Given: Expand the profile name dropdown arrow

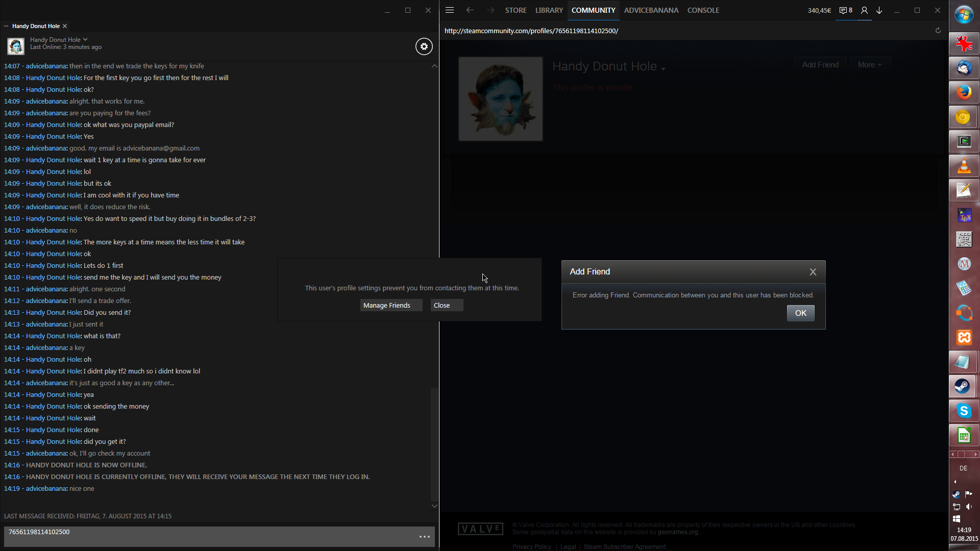Looking at the screenshot, I should click(x=663, y=69).
